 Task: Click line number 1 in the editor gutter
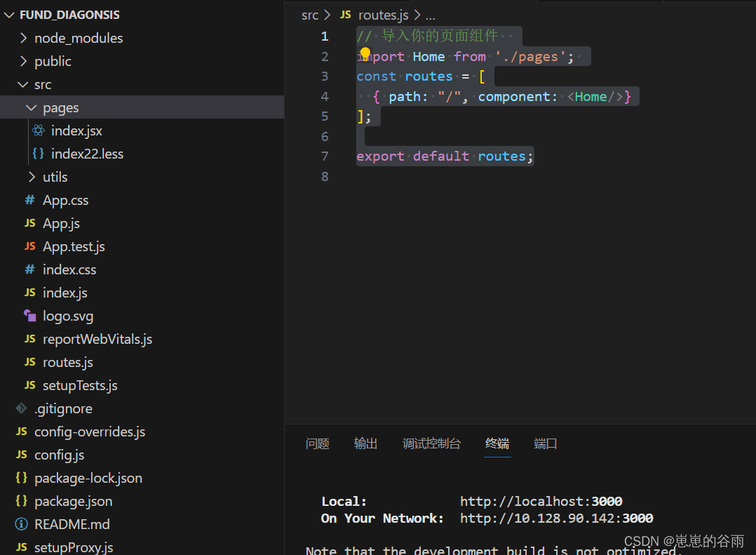[325, 36]
